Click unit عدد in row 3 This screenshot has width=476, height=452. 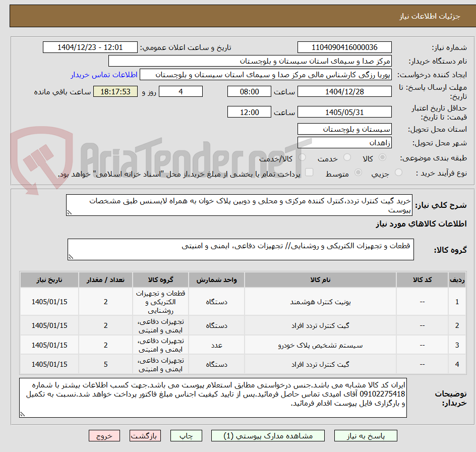pyautogui.click(x=216, y=345)
